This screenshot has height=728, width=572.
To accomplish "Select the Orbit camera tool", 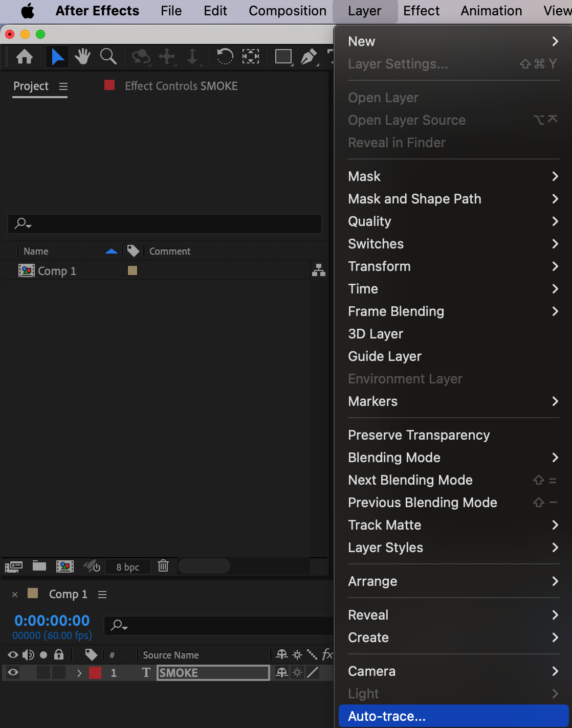I will pyautogui.click(x=141, y=56).
